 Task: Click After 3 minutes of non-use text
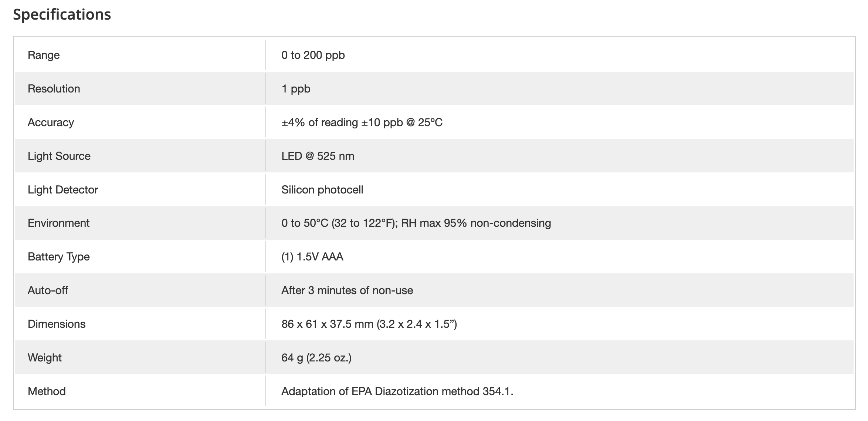click(x=347, y=290)
